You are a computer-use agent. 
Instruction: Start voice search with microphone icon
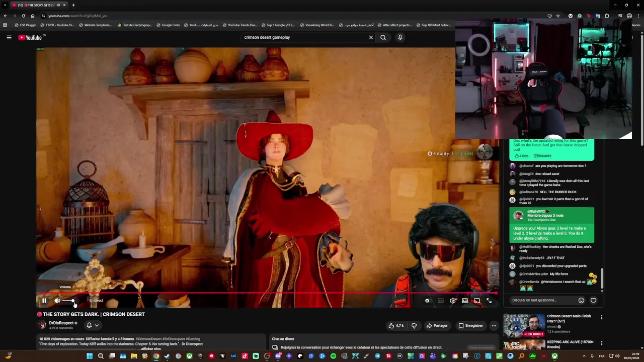pos(400,37)
